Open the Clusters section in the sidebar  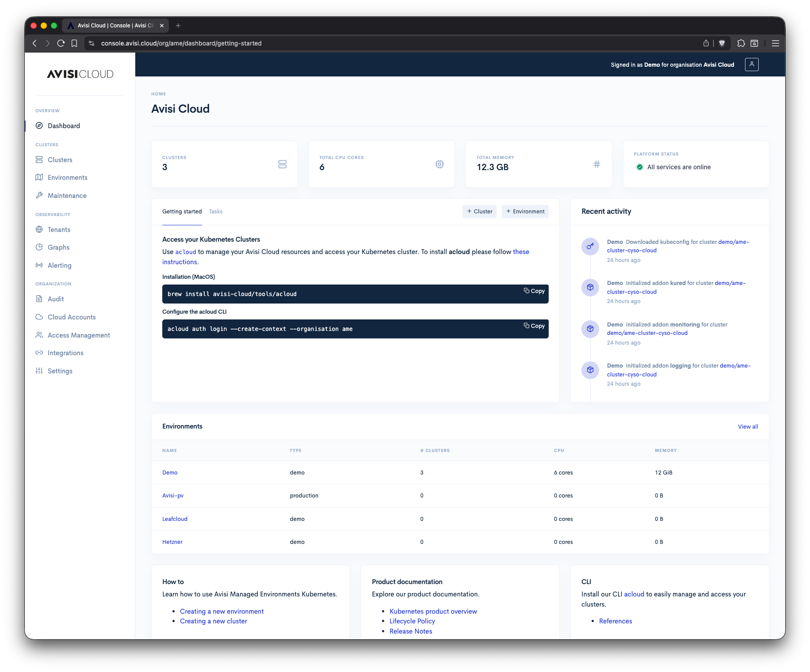click(60, 159)
